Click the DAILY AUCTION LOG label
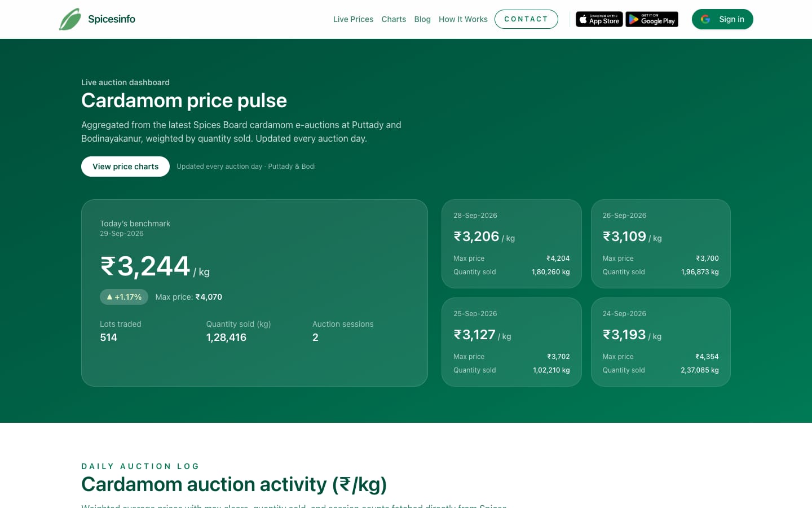 (140, 466)
